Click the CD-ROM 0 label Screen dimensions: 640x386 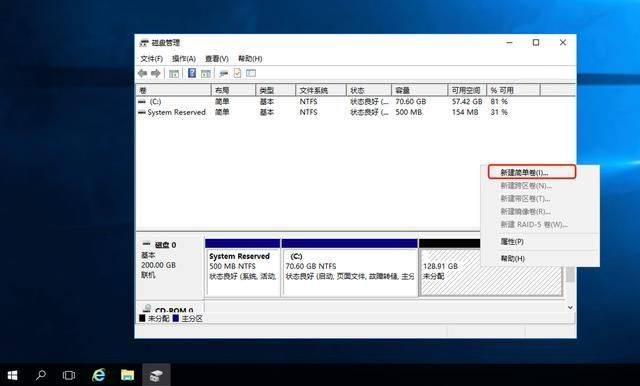click(174, 310)
